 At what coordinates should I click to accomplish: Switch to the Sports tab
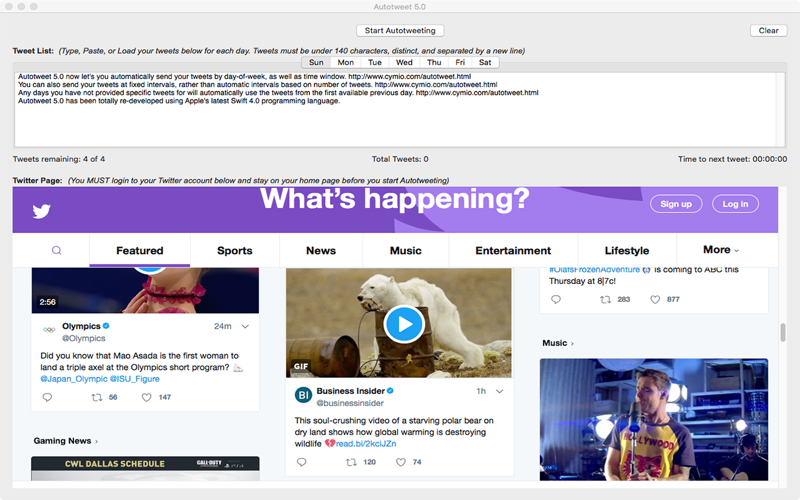pos(235,251)
